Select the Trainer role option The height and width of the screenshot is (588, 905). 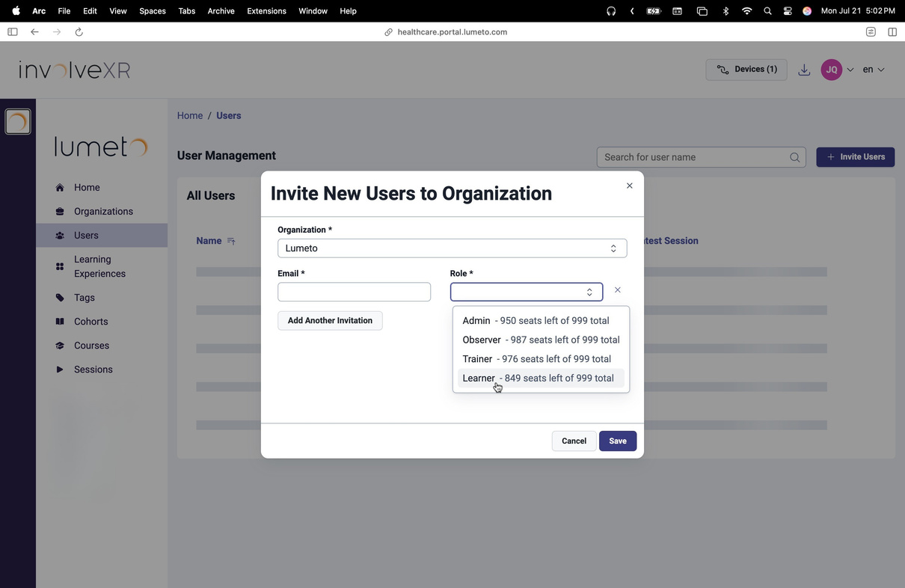pos(541,359)
